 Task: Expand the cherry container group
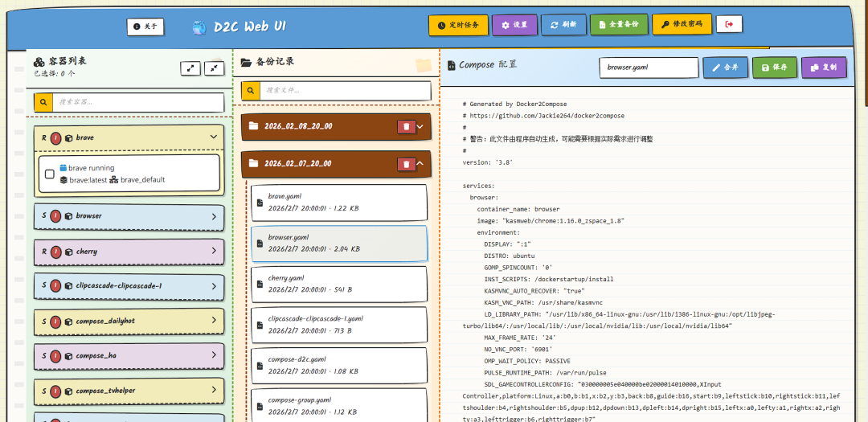click(214, 252)
